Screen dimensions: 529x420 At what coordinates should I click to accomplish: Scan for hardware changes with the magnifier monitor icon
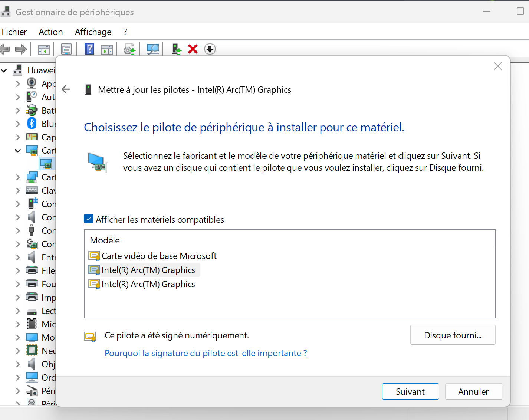tap(152, 49)
